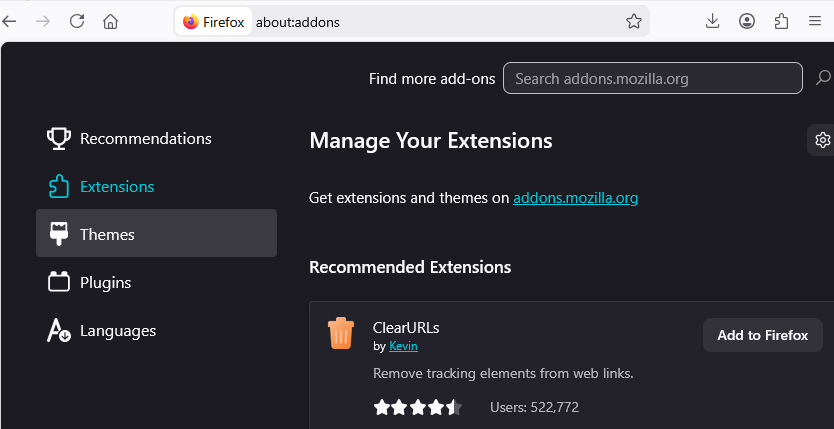Click the 'Recommended Extensions' heading
Screen dimensions: 834x429
click(410, 267)
